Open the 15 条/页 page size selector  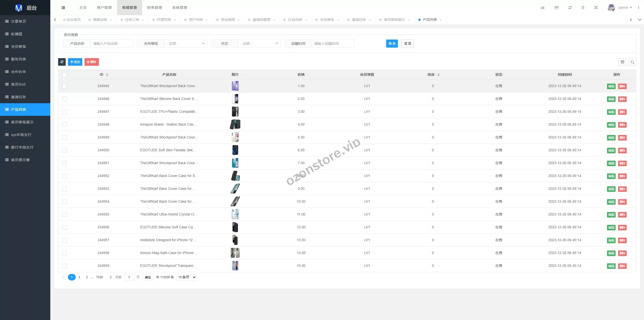point(186,277)
